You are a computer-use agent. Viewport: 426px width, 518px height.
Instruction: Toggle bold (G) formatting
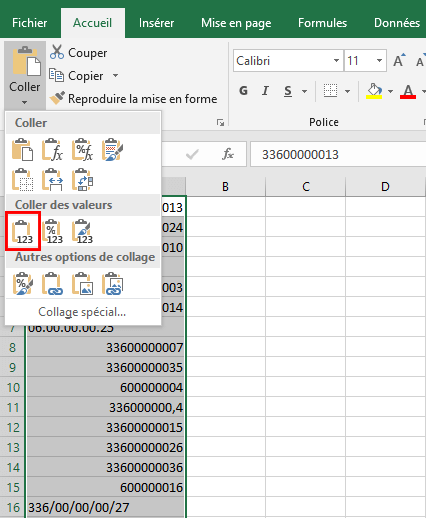click(x=243, y=90)
